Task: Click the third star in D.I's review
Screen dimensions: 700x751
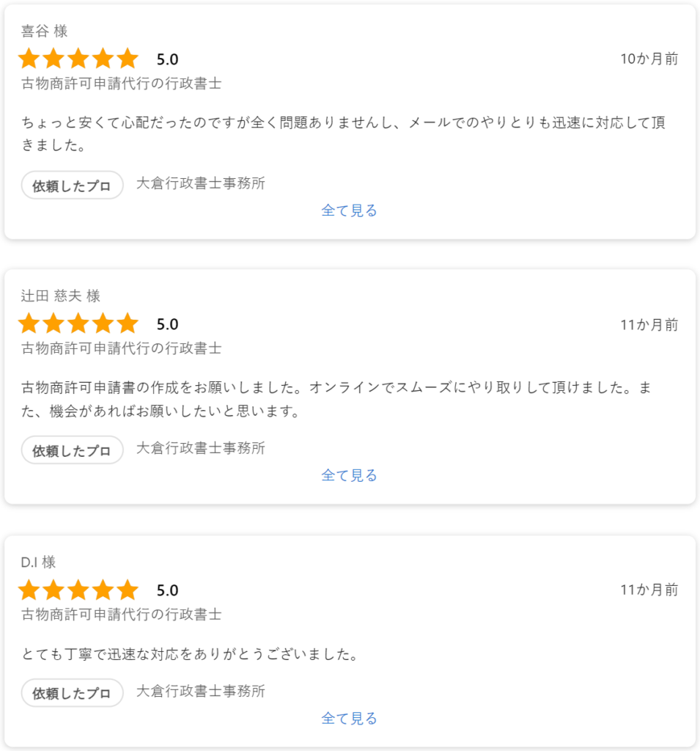Action: 78,590
